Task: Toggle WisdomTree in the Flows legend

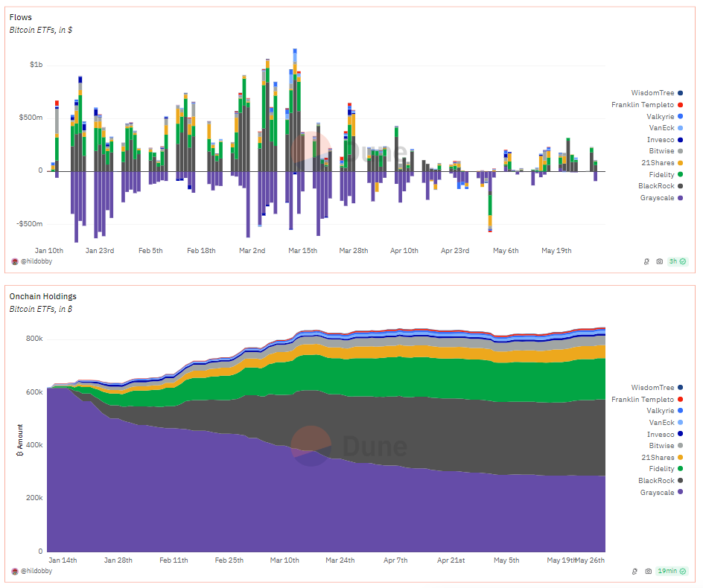Action: click(x=652, y=93)
